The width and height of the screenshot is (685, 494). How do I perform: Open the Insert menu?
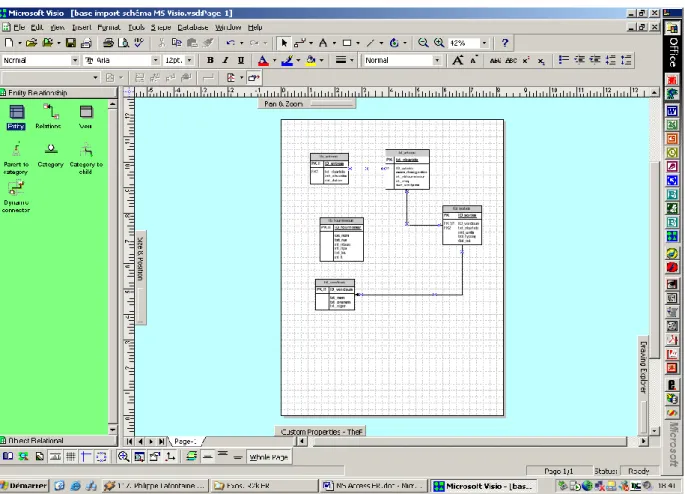(x=82, y=27)
